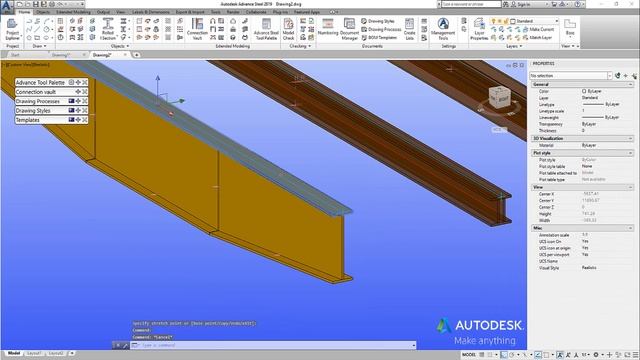Toggle clean screen in status bar
Image resolution: width=640 pixels, height=360 pixels.
627,355
